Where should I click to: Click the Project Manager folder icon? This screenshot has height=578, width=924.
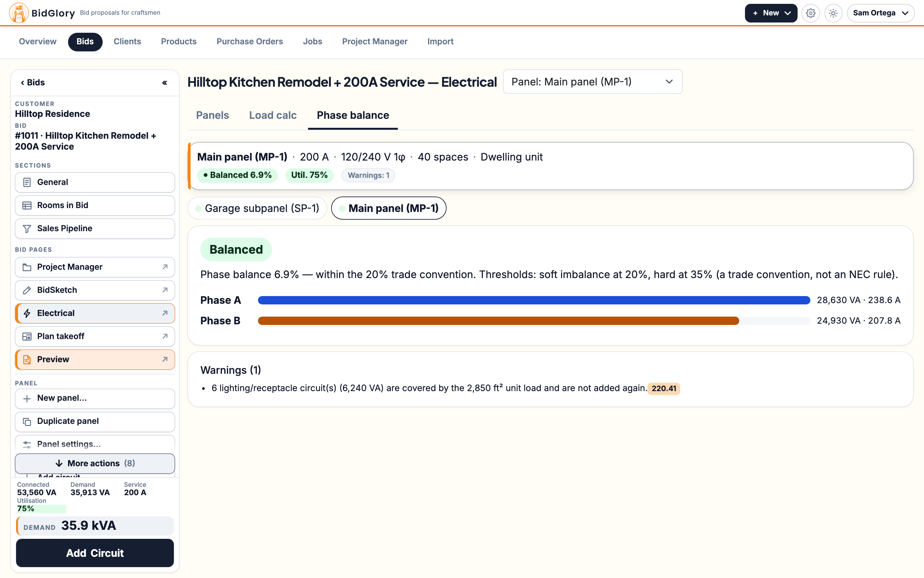tap(27, 267)
